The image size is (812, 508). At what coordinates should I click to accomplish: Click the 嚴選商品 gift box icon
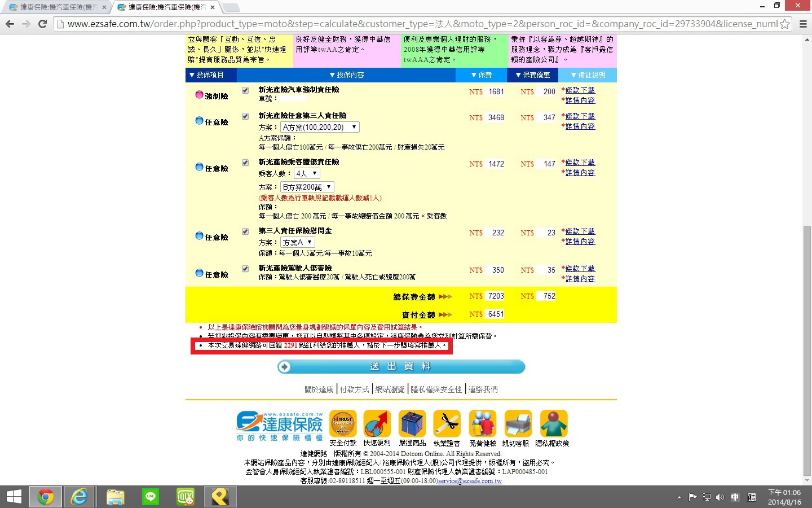coord(412,423)
